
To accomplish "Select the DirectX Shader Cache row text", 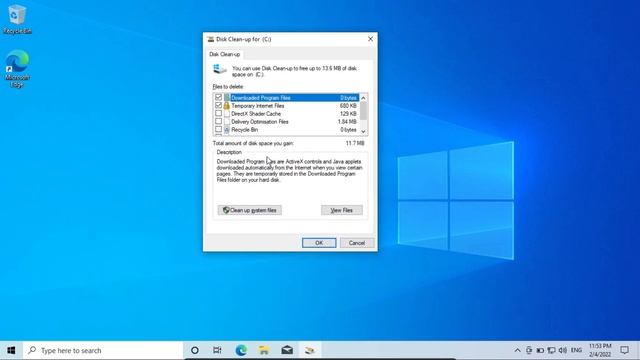I will (x=256, y=113).
